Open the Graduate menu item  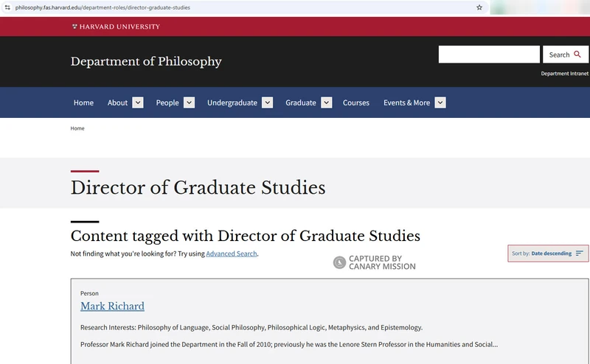click(301, 102)
